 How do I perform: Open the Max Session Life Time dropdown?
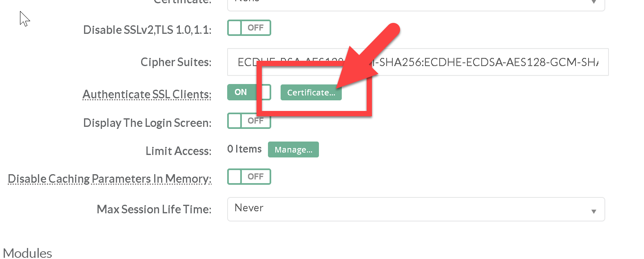416,209
